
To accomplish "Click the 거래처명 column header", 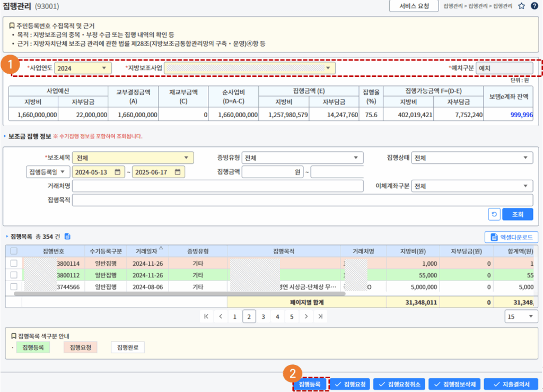I will [x=363, y=251].
